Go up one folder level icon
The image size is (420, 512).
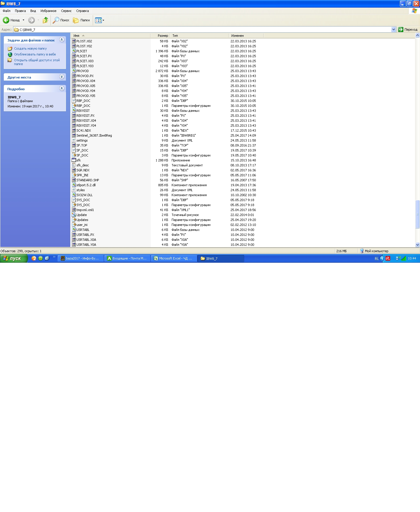[45, 20]
